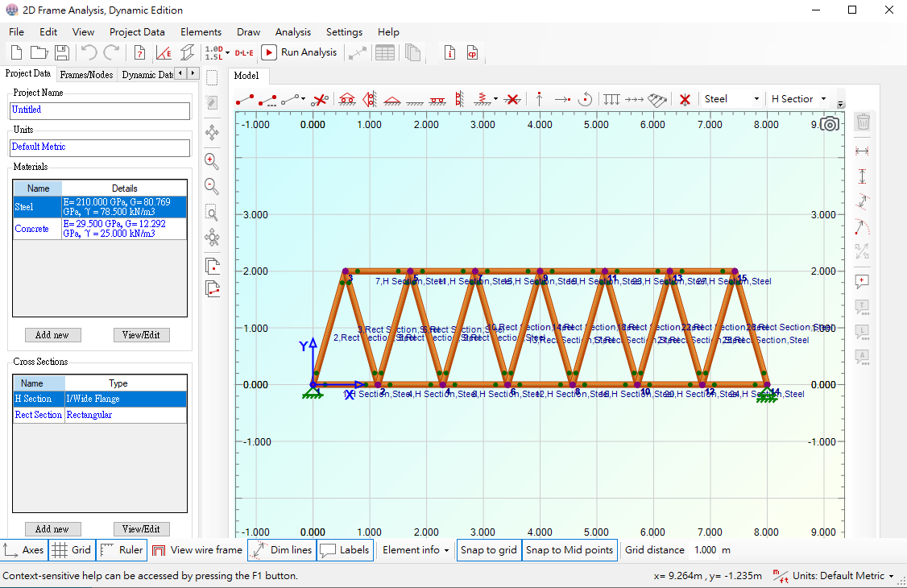
Task: Click the delete element scissors icon
Action: coord(319,99)
